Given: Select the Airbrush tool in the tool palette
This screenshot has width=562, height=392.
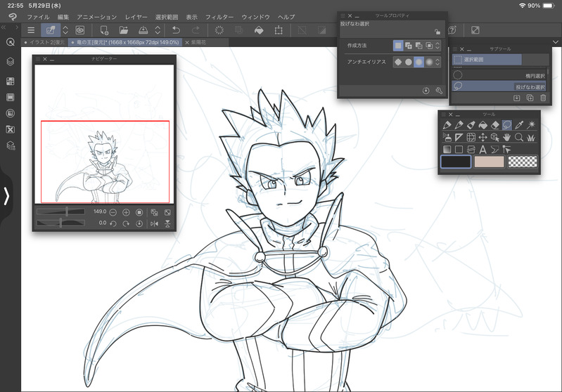Looking at the screenshot, I should pyautogui.click(x=447, y=137).
